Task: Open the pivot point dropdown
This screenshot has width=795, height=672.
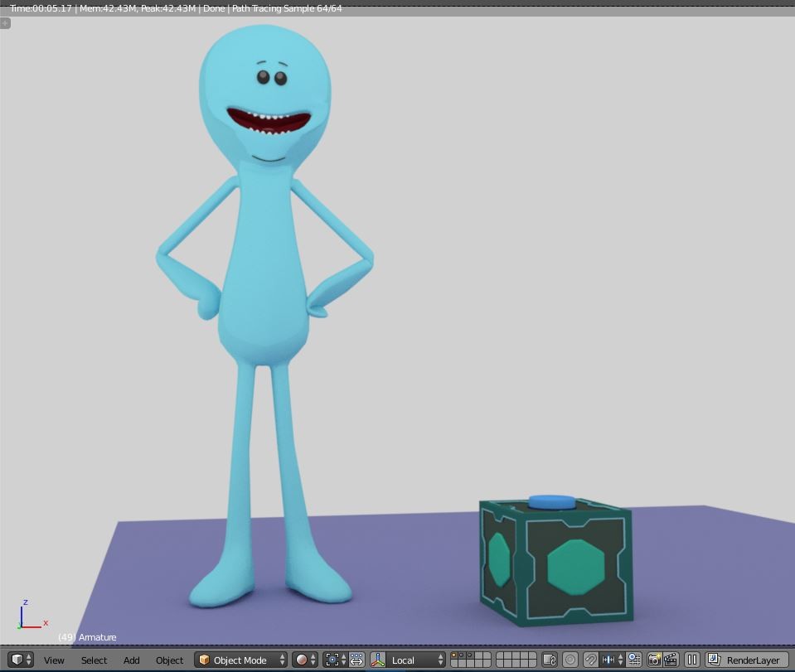Action: coord(332,660)
